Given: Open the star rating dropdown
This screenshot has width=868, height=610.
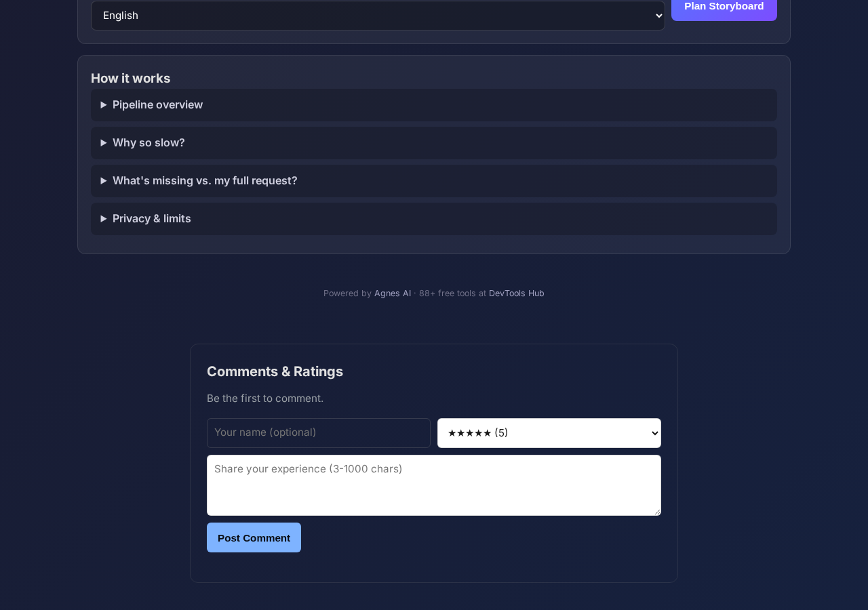Looking at the screenshot, I should click(549, 433).
